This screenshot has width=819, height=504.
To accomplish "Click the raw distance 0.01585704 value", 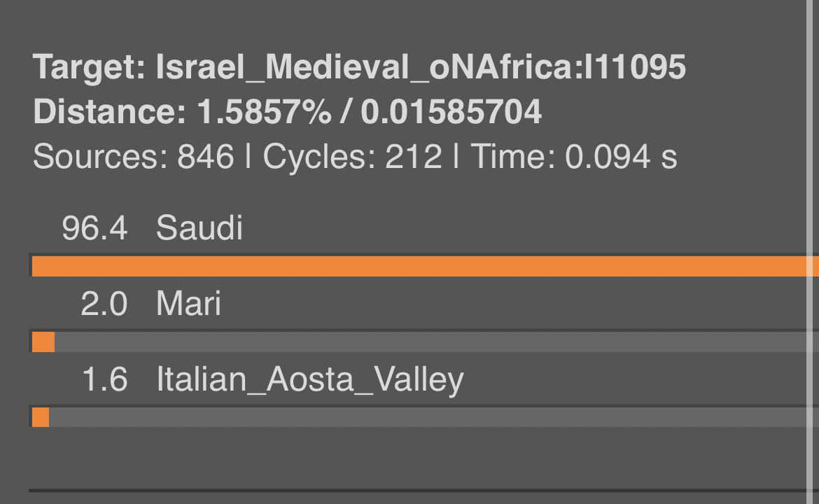I will [451, 112].
